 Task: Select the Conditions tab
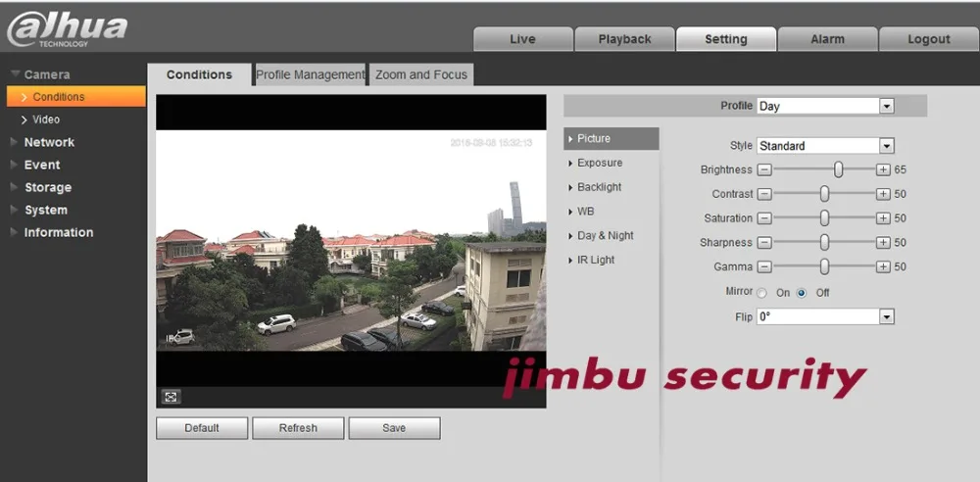coord(199,74)
